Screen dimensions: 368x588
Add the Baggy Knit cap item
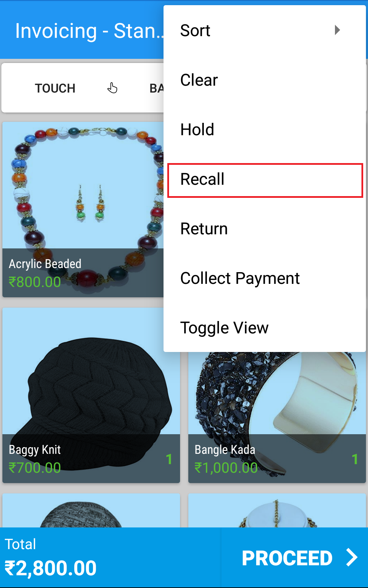click(x=91, y=395)
